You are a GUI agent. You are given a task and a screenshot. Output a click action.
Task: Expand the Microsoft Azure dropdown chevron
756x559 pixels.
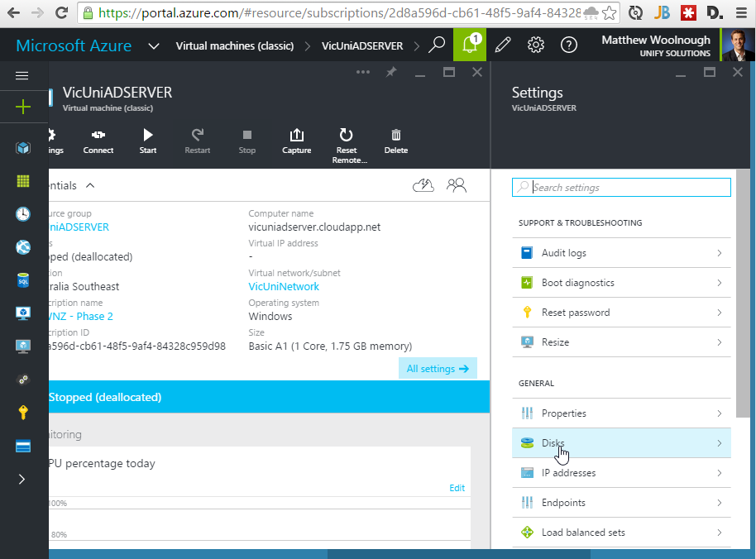point(154,45)
